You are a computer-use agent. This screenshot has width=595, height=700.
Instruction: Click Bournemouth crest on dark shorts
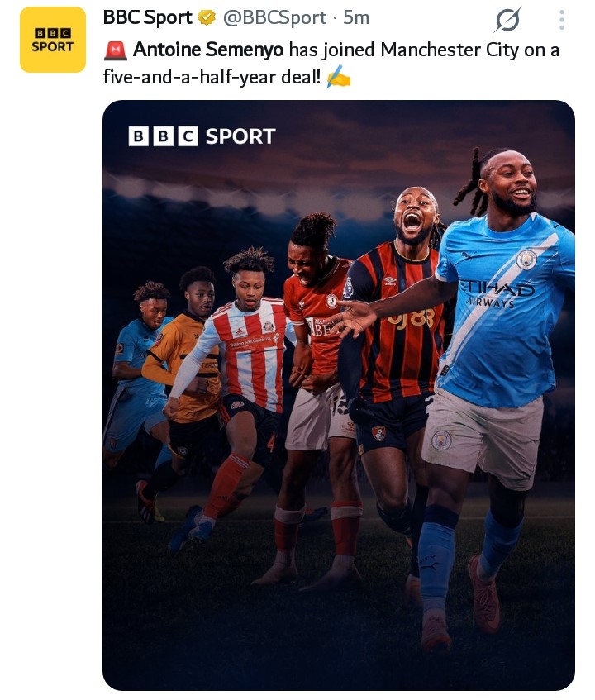378,433
